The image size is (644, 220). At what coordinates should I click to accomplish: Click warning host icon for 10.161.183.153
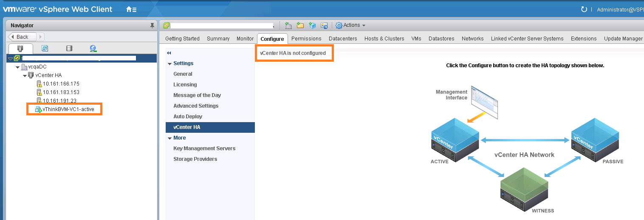[39, 92]
